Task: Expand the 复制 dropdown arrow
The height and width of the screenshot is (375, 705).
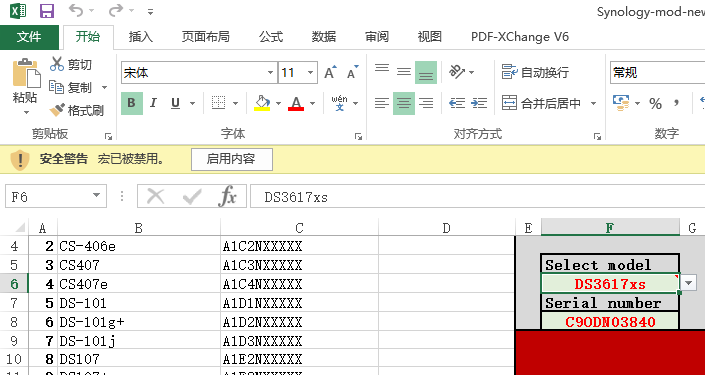Action: [x=104, y=88]
